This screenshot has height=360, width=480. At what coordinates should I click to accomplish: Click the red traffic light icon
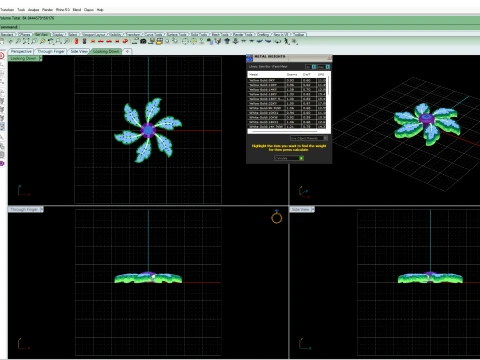click(x=76, y=41)
